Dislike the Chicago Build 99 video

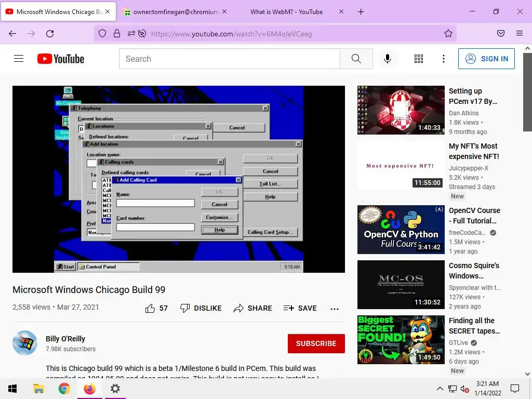coord(201,308)
